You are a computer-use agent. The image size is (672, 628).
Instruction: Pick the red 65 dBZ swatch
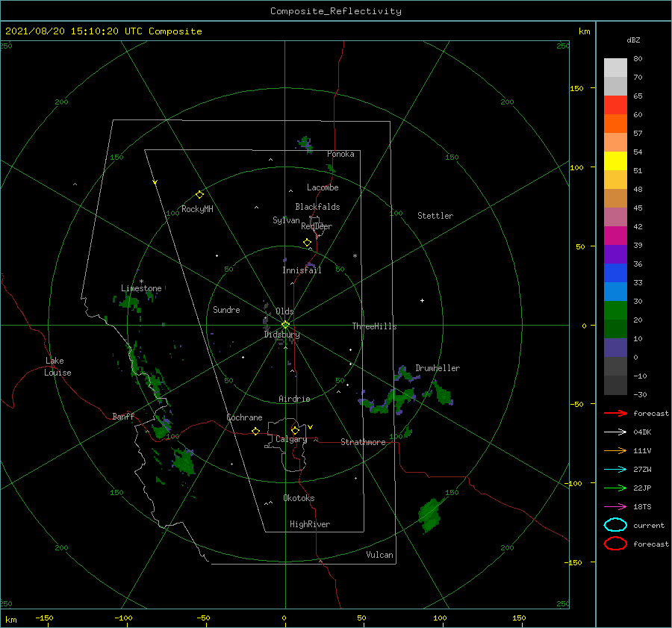tap(615, 105)
